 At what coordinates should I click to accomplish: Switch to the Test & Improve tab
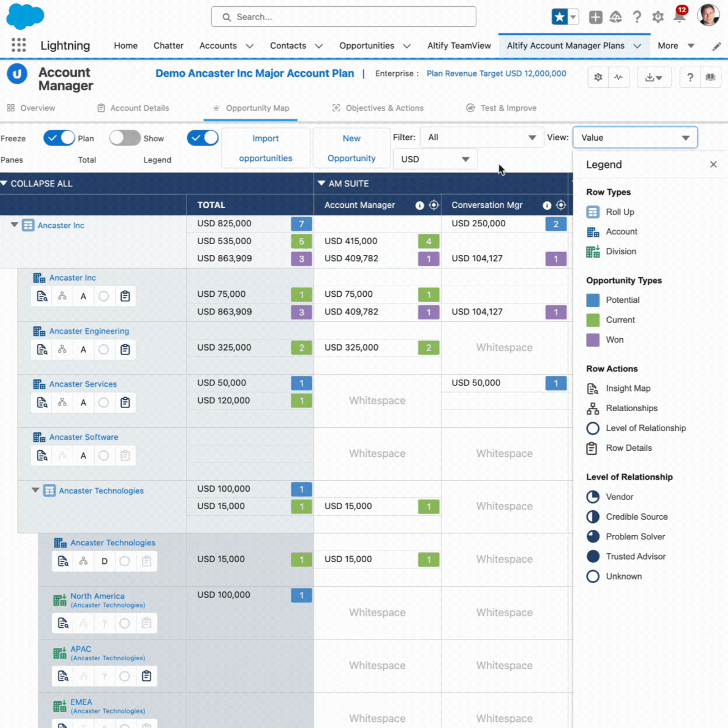(502, 108)
